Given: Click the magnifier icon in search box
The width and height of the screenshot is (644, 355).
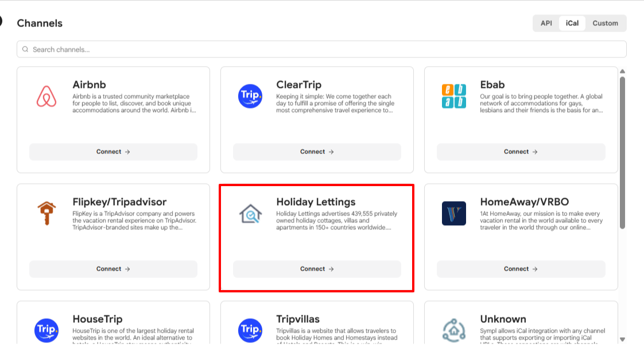Looking at the screenshot, I should 25,49.
